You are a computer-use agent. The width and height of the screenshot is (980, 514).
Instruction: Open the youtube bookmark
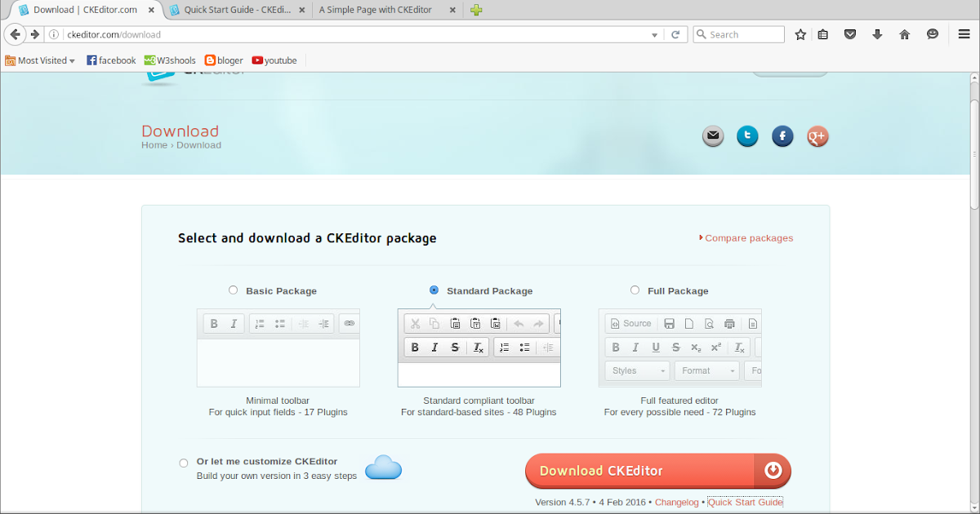click(x=274, y=60)
